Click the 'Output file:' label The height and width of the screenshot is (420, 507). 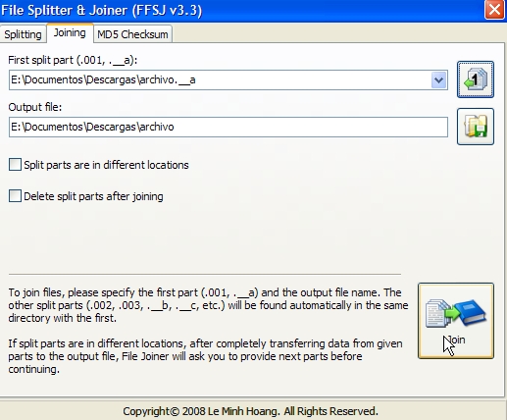(35, 107)
